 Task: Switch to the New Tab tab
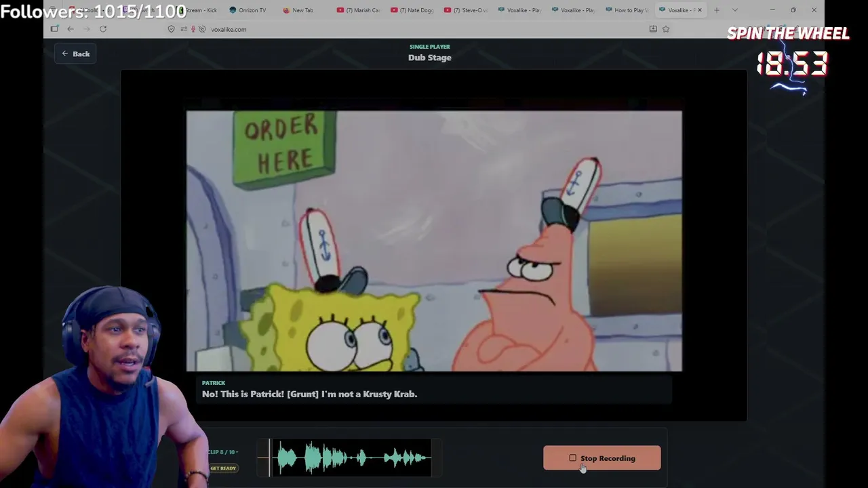pyautogui.click(x=302, y=10)
